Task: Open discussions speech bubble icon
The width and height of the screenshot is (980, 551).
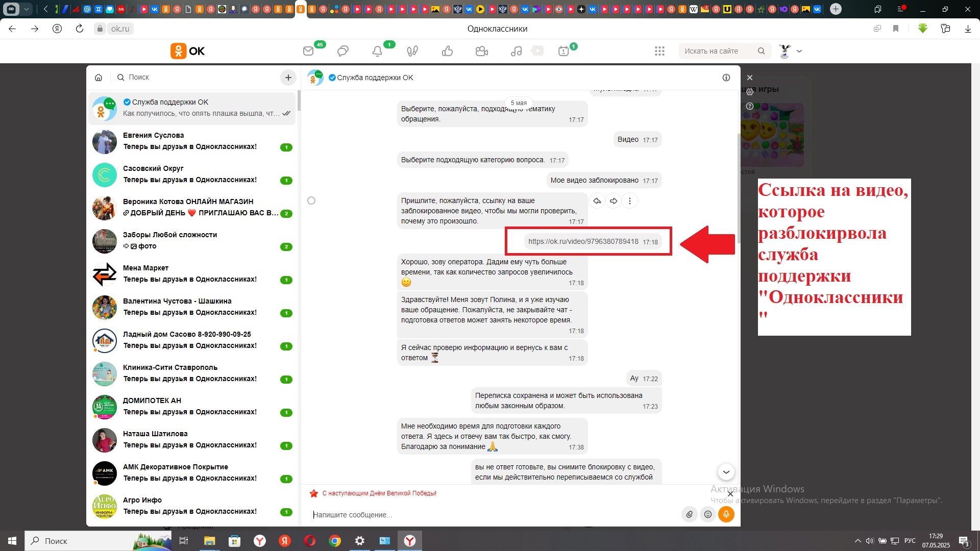Action: [x=343, y=51]
